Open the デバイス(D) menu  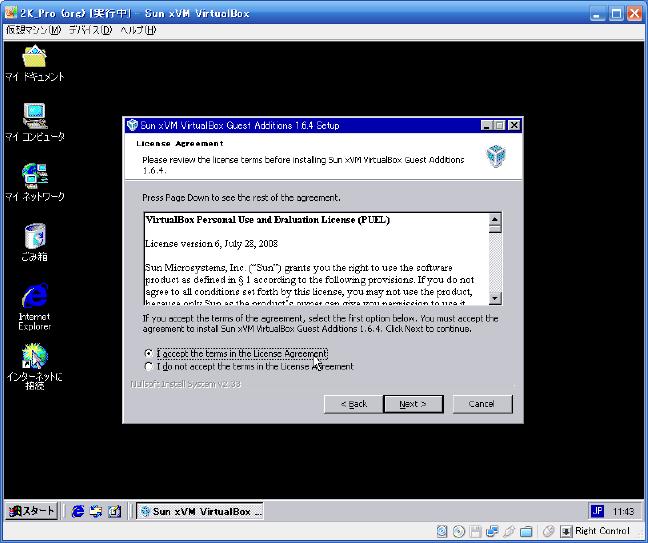click(x=90, y=30)
